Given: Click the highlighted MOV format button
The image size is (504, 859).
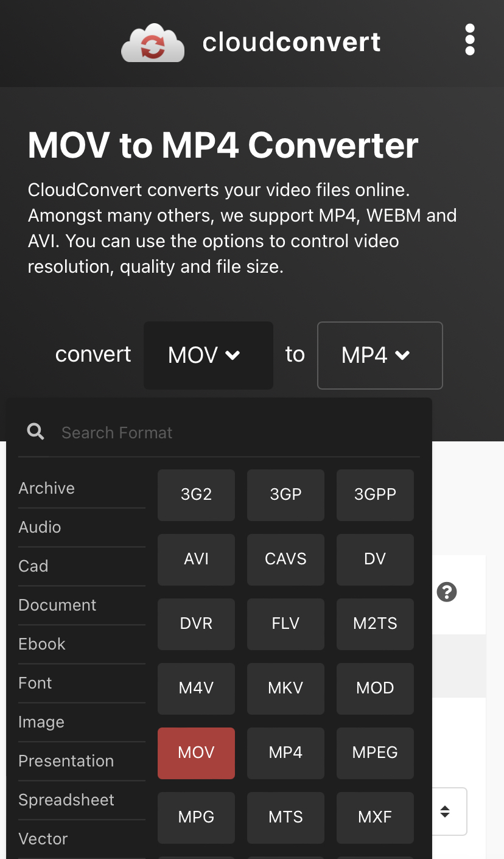Looking at the screenshot, I should 196,753.
